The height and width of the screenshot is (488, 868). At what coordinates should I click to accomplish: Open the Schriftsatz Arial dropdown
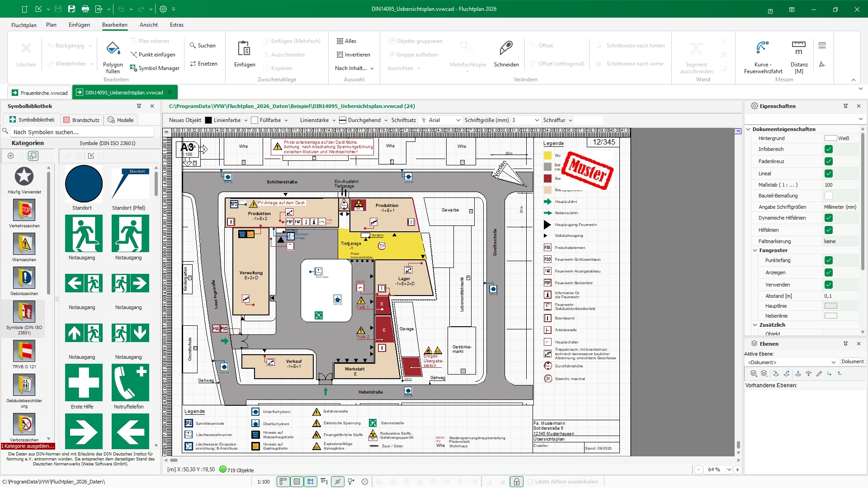pyautogui.click(x=458, y=120)
